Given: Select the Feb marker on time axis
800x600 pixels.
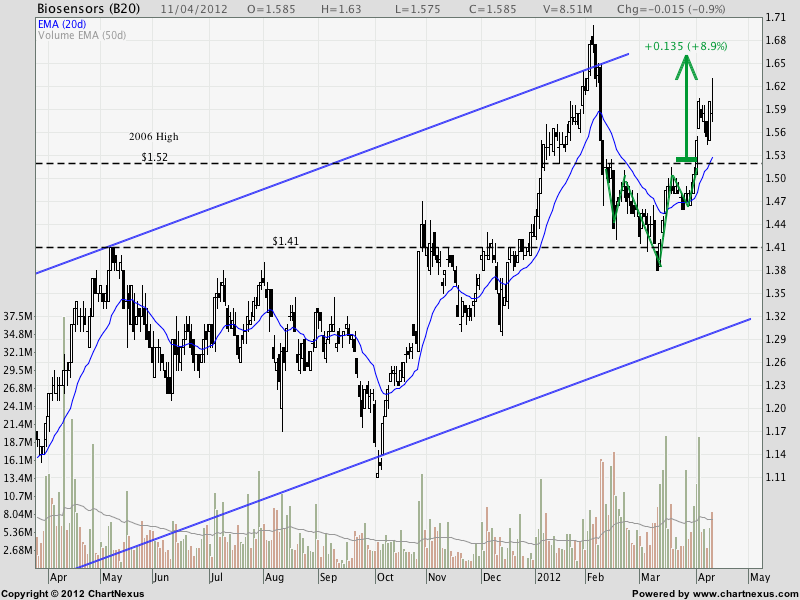Looking at the screenshot, I should pyautogui.click(x=595, y=577).
